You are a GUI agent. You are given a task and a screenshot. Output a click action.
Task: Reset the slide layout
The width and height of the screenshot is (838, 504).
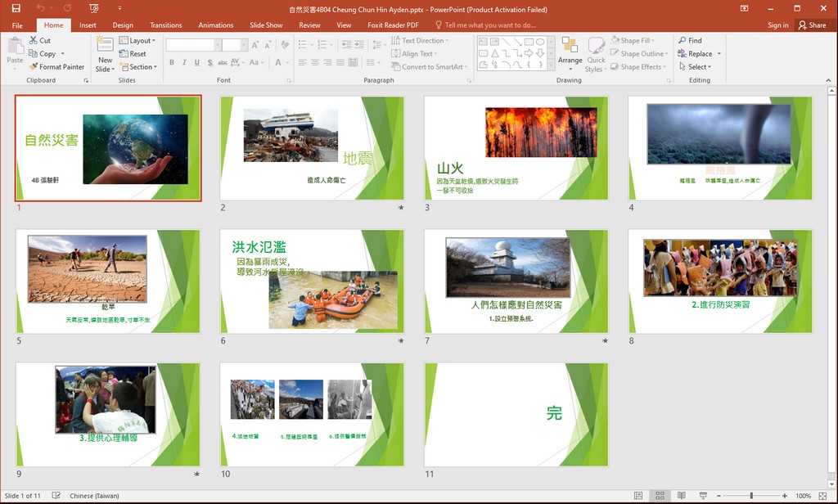click(x=133, y=53)
